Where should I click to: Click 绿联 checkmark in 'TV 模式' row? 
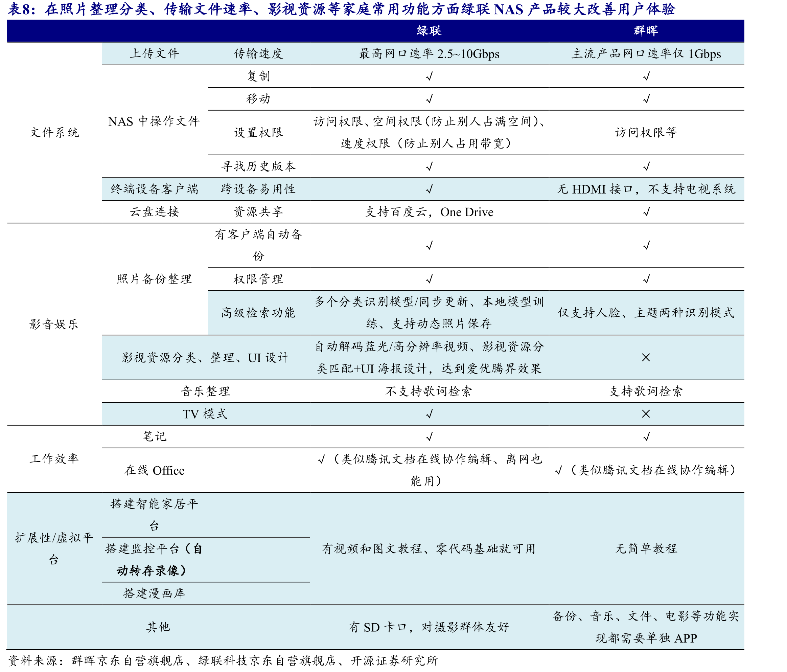pos(429,414)
